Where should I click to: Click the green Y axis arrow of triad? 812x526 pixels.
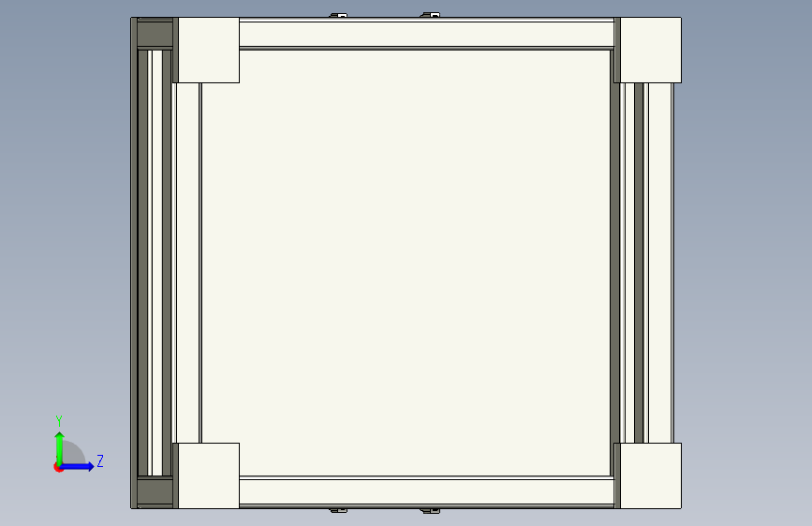point(60,447)
